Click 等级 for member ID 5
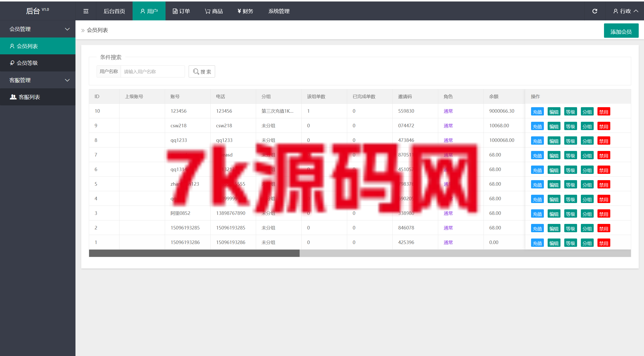 (571, 185)
